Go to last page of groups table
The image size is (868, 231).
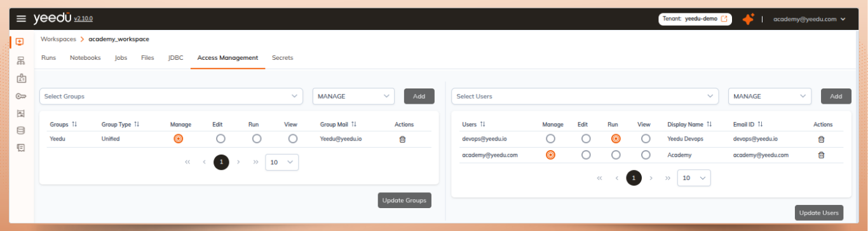(x=255, y=162)
